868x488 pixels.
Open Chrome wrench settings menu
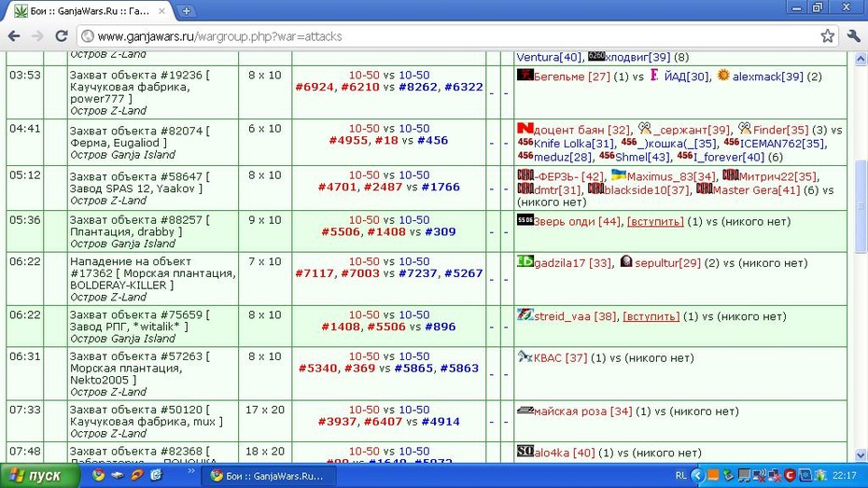(853, 36)
